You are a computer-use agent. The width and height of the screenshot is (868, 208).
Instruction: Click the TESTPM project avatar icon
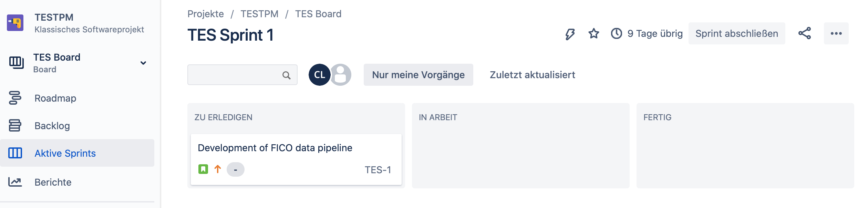coord(15,23)
